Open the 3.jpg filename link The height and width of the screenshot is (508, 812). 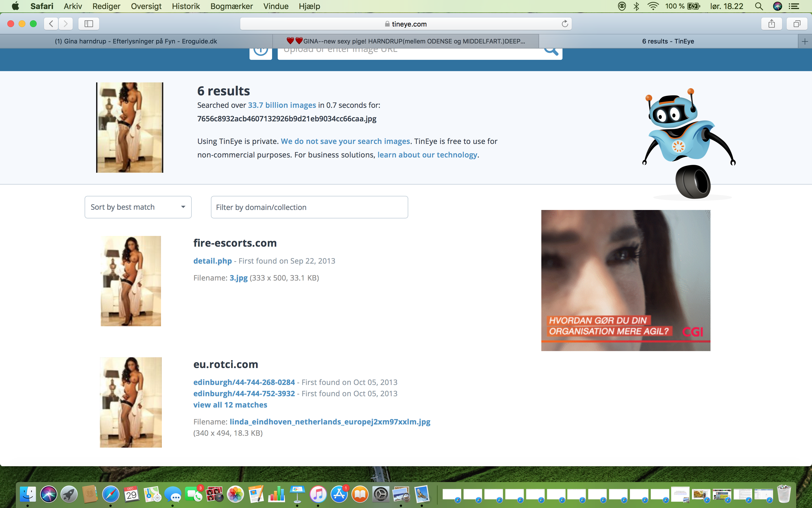pos(239,278)
